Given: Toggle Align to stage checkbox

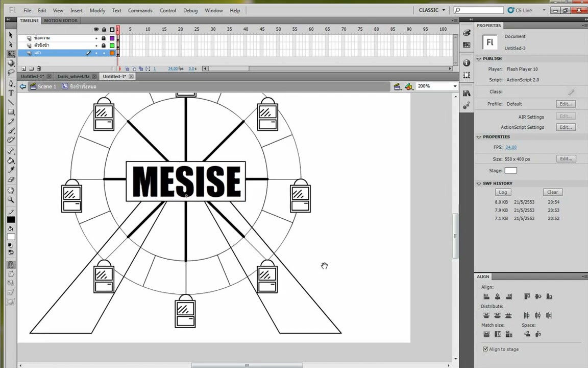Looking at the screenshot, I should point(485,349).
